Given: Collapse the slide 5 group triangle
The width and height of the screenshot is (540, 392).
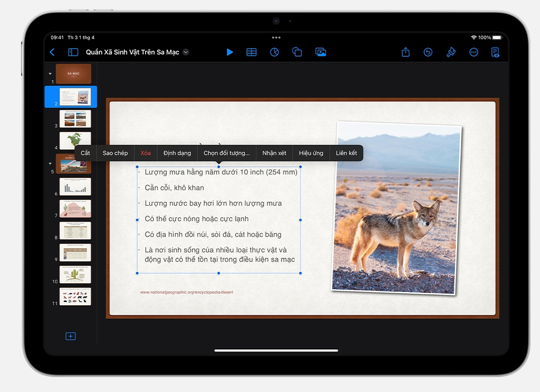Looking at the screenshot, I should (x=50, y=163).
